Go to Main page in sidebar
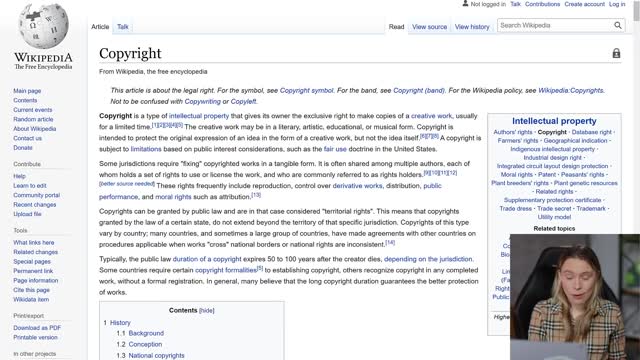This screenshot has height=360, width=640. [x=27, y=91]
